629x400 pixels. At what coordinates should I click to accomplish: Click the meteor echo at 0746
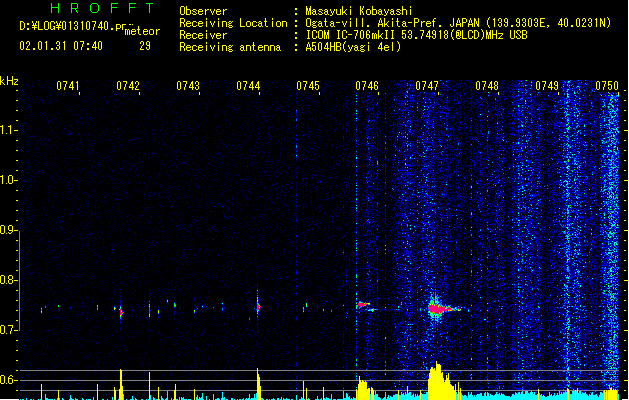[x=366, y=306]
